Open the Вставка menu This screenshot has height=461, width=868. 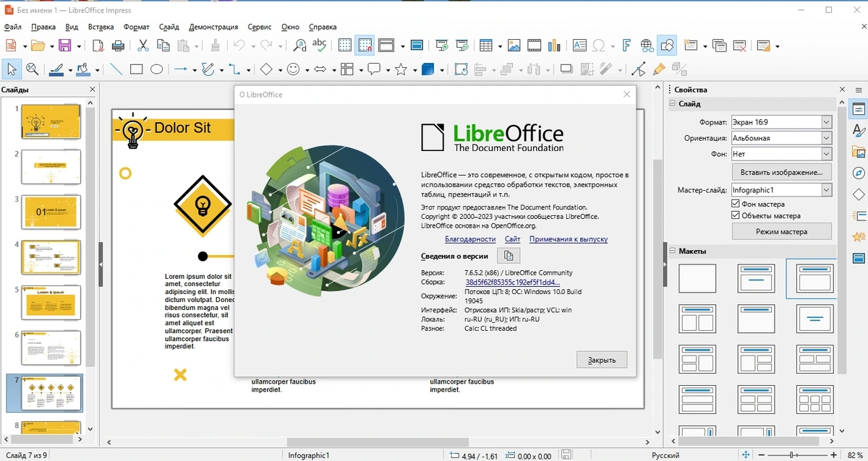tap(101, 27)
